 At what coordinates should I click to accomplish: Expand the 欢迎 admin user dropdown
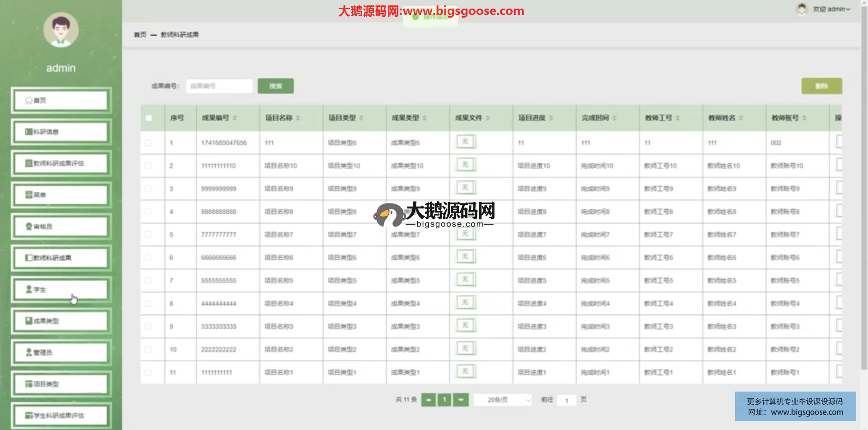coord(831,9)
